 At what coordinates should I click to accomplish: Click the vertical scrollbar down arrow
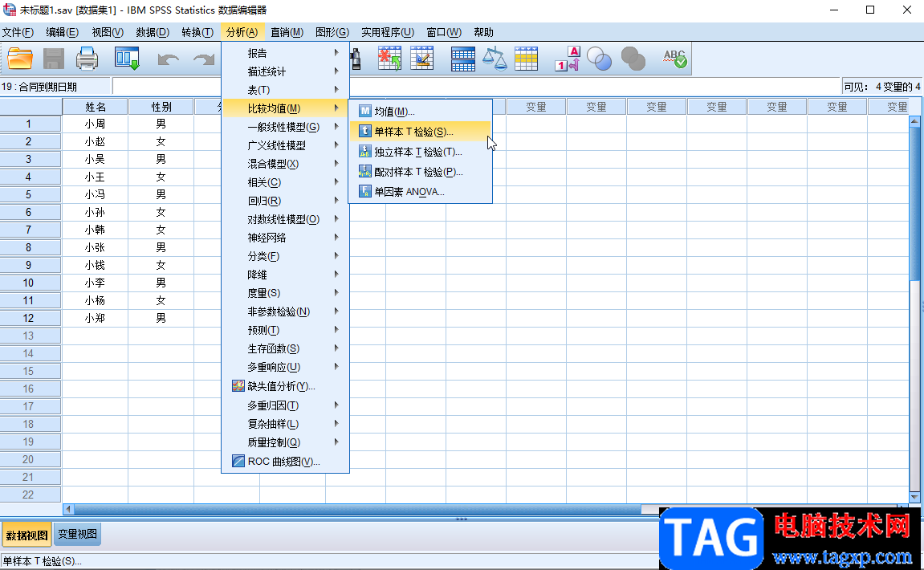(914, 497)
